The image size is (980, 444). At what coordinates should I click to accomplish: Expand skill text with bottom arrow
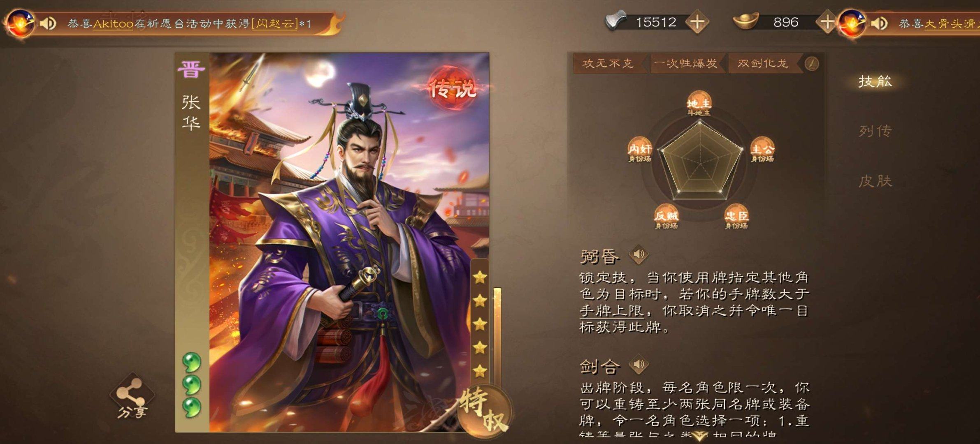(699, 436)
